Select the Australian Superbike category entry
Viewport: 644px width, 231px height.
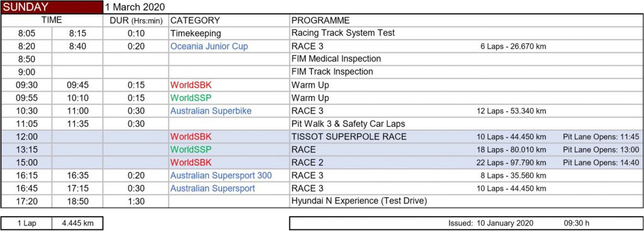pyautogui.click(x=211, y=111)
